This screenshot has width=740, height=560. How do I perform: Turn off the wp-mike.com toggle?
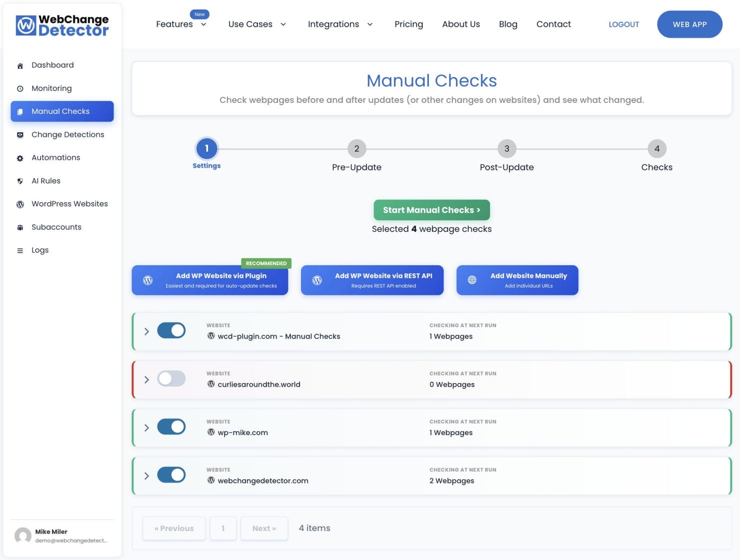click(x=171, y=427)
